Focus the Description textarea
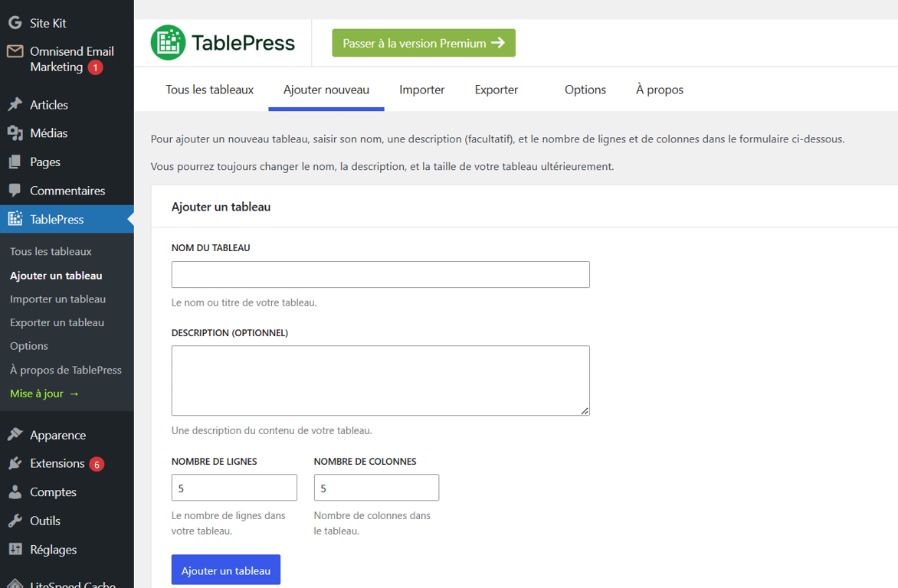The width and height of the screenshot is (898, 588). (x=380, y=381)
